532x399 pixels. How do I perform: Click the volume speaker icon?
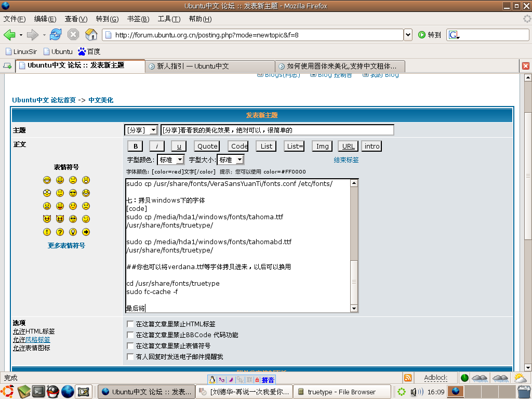click(416, 392)
